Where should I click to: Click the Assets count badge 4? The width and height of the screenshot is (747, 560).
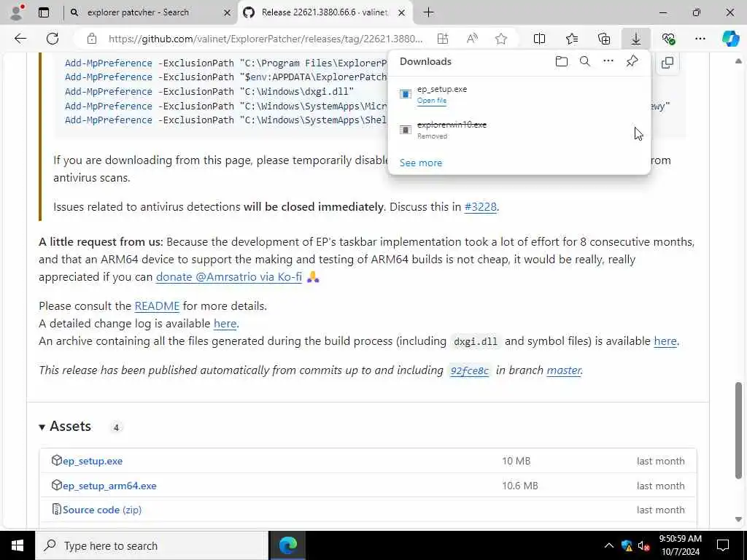(116, 427)
